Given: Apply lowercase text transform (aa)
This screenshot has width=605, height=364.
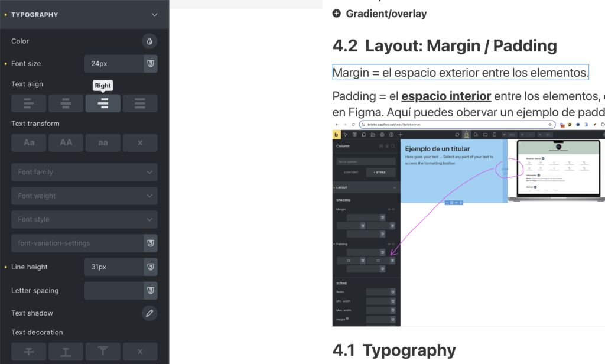Looking at the screenshot, I should pyautogui.click(x=103, y=143).
